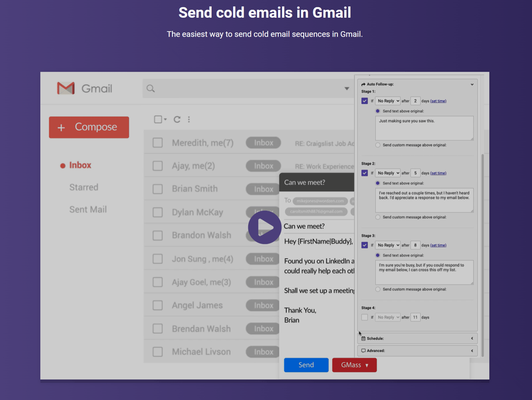Play the cold email demo video

264,227
